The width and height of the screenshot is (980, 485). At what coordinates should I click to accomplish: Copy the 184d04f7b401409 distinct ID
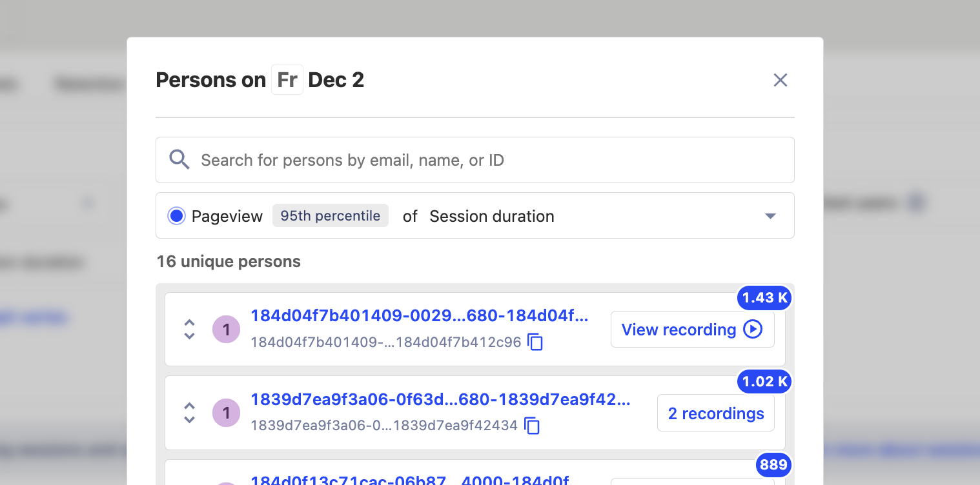[535, 342]
